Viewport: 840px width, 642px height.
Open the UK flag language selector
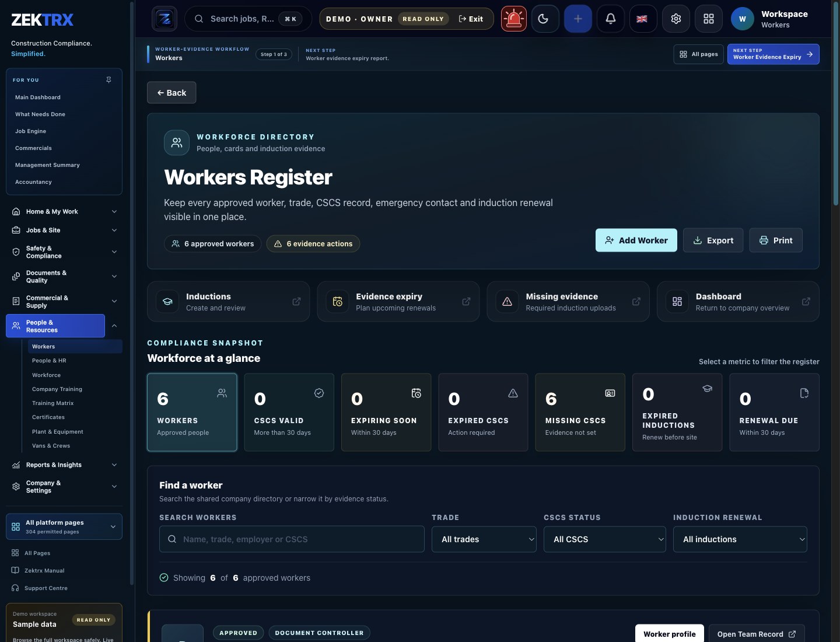click(x=642, y=19)
